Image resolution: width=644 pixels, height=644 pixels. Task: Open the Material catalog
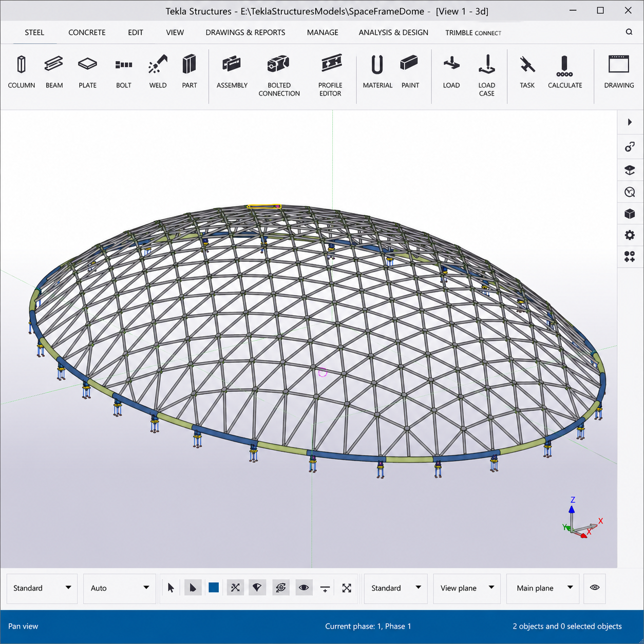(377, 71)
